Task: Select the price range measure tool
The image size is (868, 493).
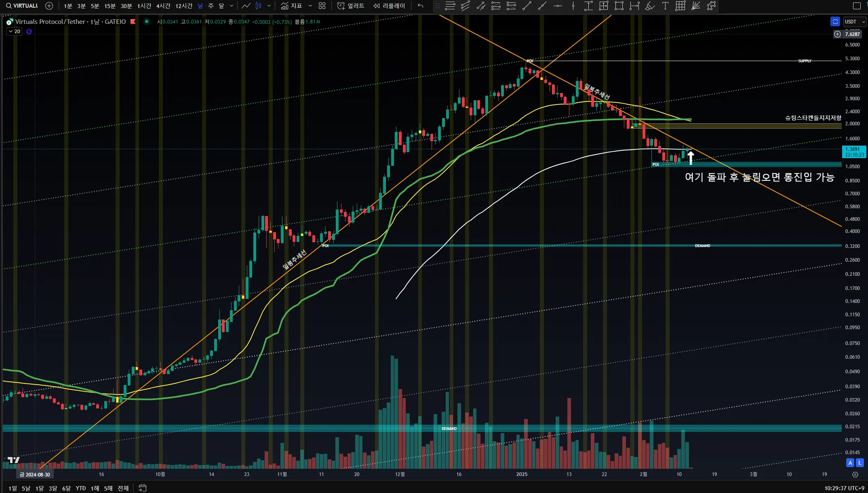Action: 588,6
